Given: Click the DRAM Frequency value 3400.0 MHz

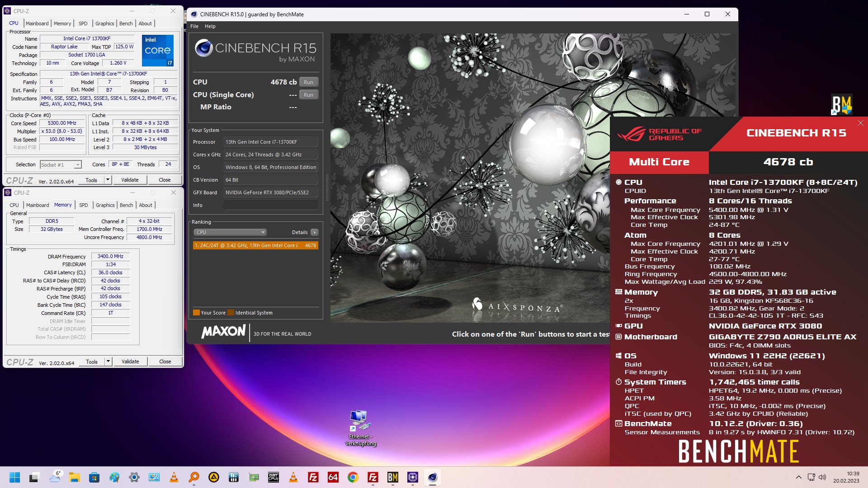Looking at the screenshot, I should pos(110,256).
